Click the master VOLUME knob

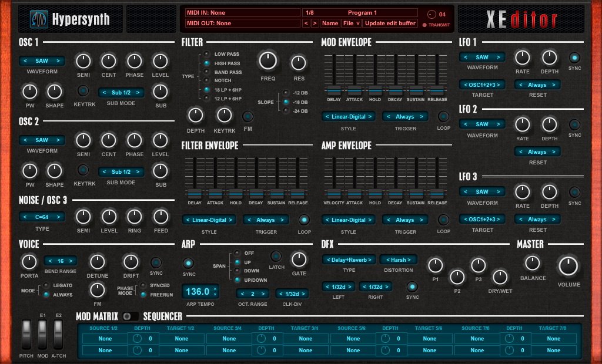tap(568, 266)
